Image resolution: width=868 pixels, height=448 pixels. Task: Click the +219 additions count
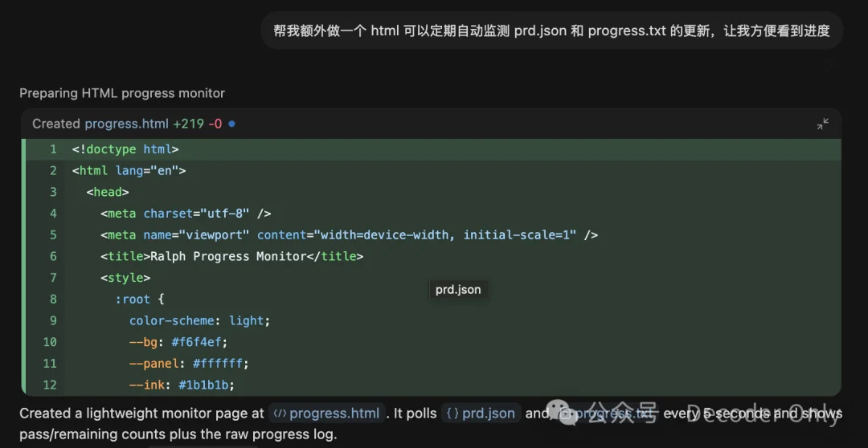(188, 124)
